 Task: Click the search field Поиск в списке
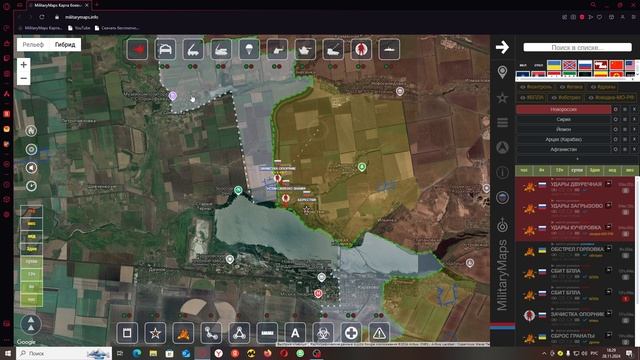click(577, 47)
